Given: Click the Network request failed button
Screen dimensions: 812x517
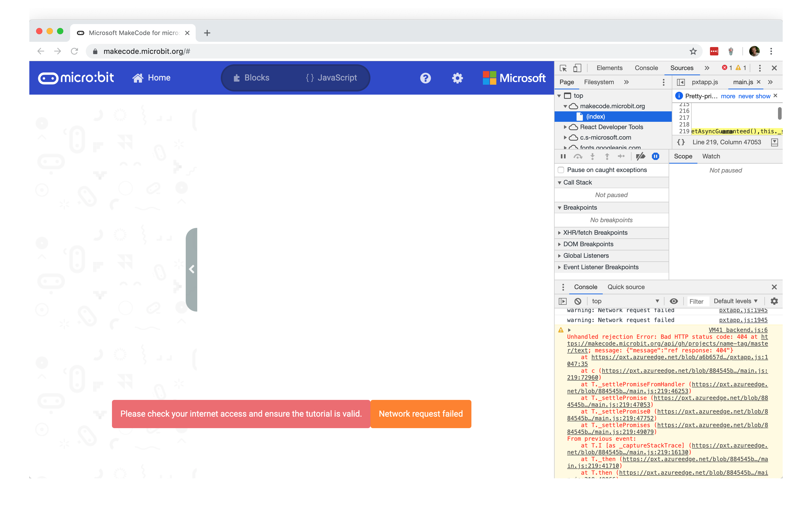Looking at the screenshot, I should click(420, 414).
